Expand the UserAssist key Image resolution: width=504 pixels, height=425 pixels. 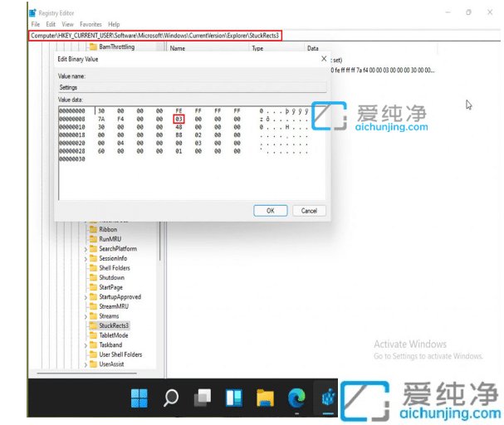[86, 365]
